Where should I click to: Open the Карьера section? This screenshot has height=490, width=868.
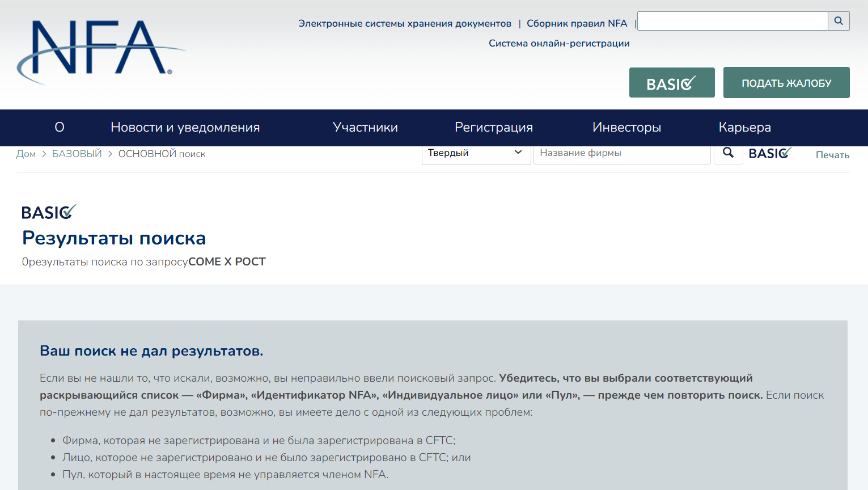pos(744,127)
